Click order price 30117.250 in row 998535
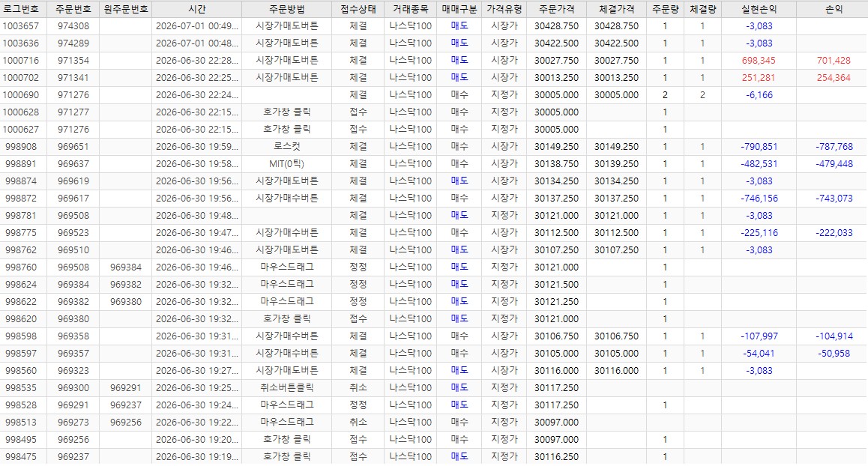Viewport: 868px width, 466px height. click(556, 387)
